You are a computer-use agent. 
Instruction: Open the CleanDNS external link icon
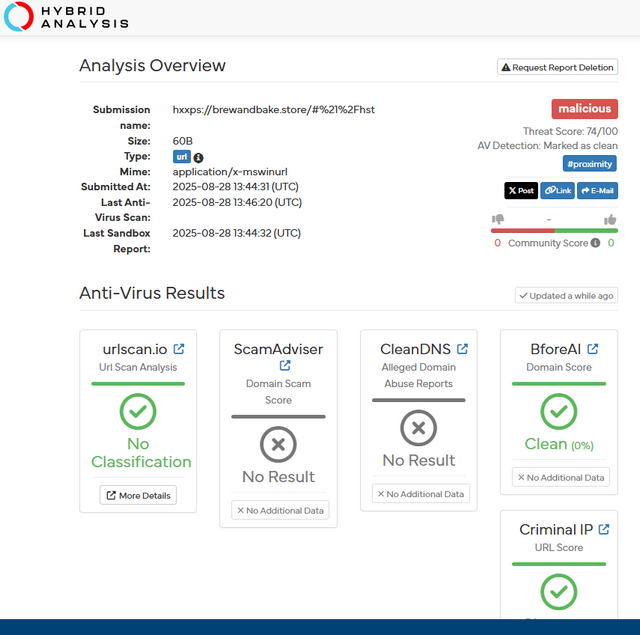(x=462, y=349)
